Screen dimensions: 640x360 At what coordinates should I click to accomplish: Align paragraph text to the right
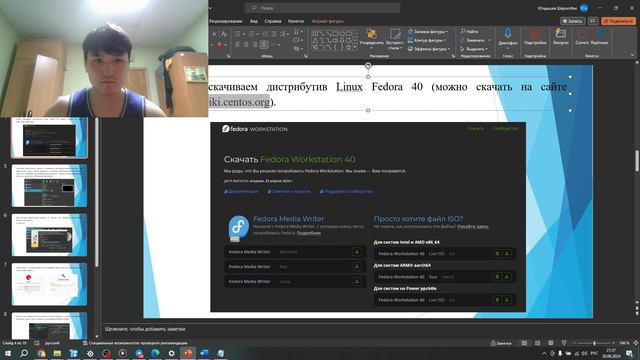(x=255, y=45)
